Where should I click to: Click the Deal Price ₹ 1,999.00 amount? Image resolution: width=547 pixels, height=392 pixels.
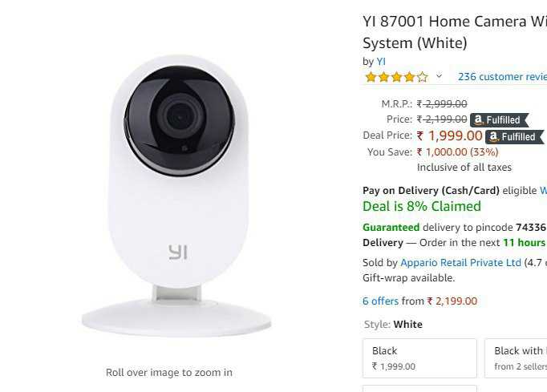click(x=450, y=135)
